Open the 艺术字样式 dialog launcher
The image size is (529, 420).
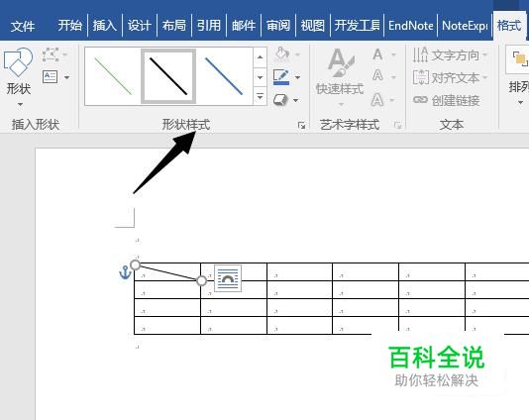click(x=398, y=126)
